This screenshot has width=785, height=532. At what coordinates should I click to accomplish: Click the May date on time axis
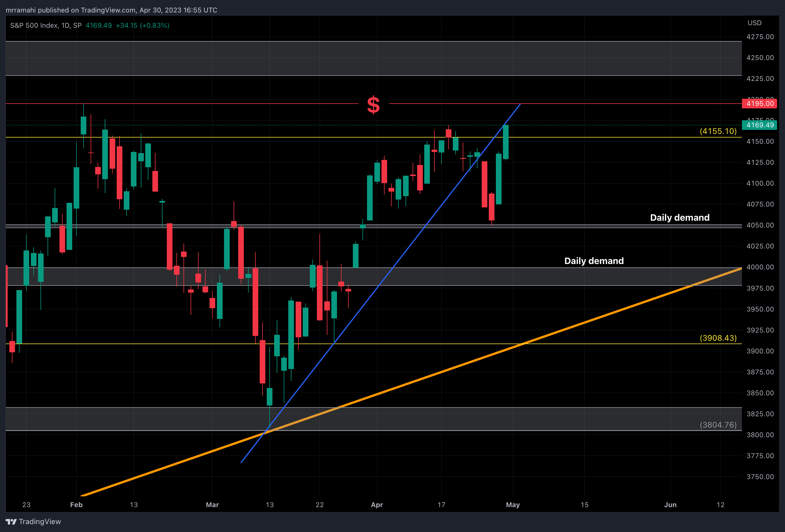point(513,505)
